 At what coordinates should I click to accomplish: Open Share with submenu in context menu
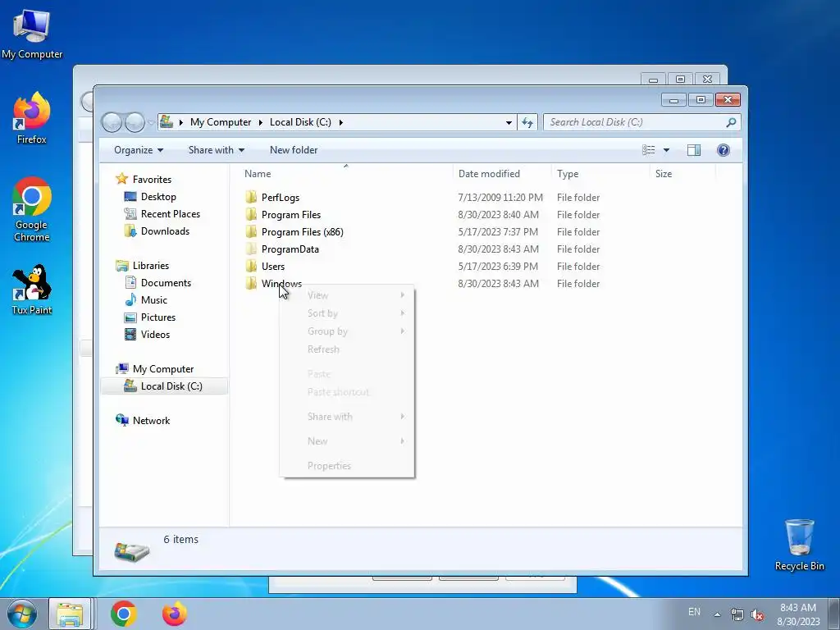[x=347, y=417]
